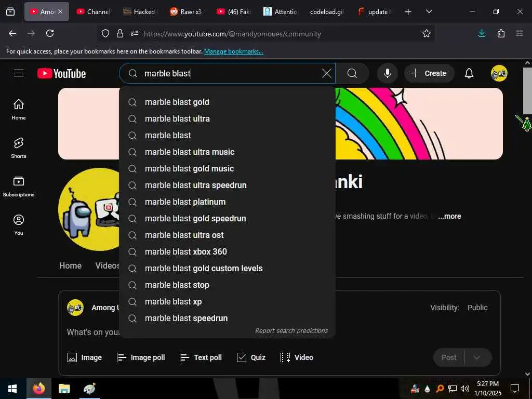The height and width of the screenshot is (399, 532).
Task: Click the Manage bookmarks link
Action: pos(233,51)
